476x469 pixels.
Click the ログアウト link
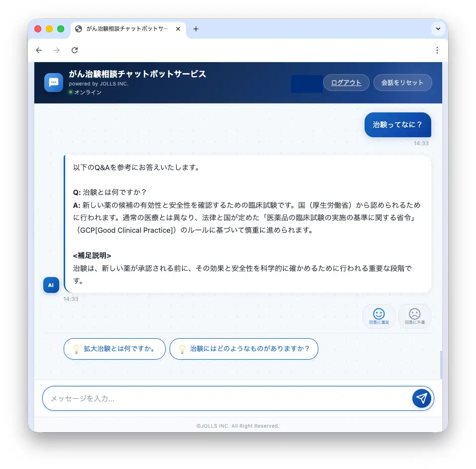(346, 83)
